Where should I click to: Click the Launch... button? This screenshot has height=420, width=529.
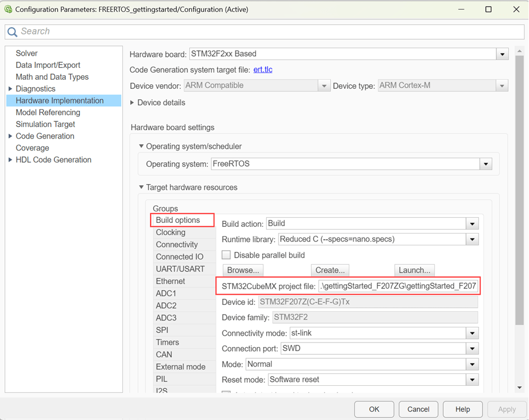pos(414,270)
